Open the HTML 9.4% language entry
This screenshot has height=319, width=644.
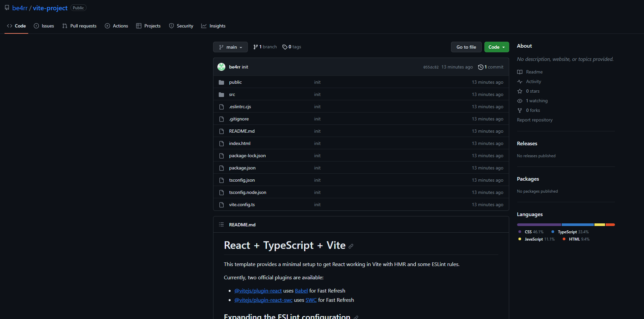coord(576,239)
